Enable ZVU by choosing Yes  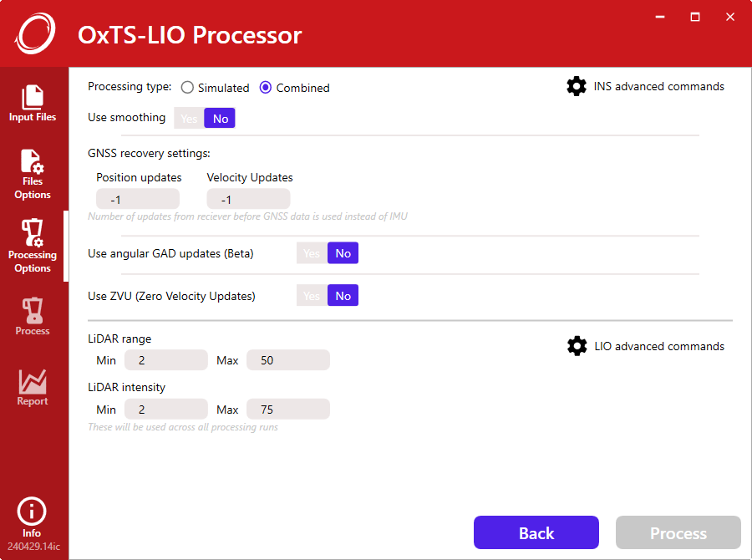pos(312,296)
